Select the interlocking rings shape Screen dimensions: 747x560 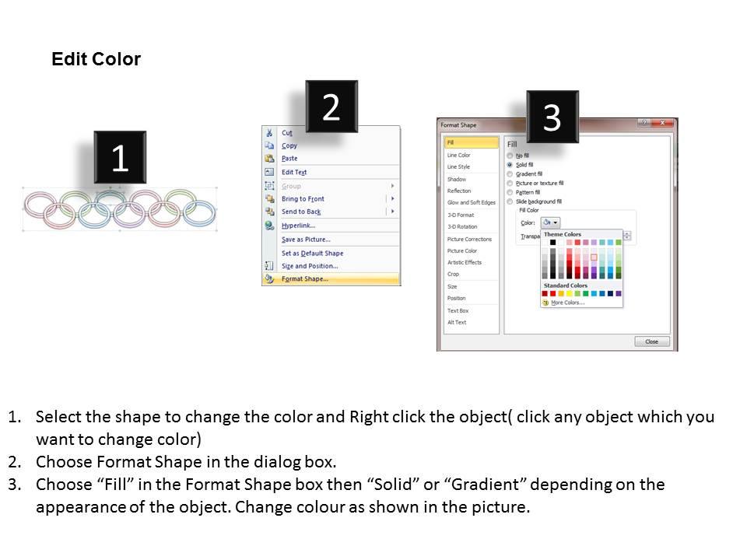(120, 209)
